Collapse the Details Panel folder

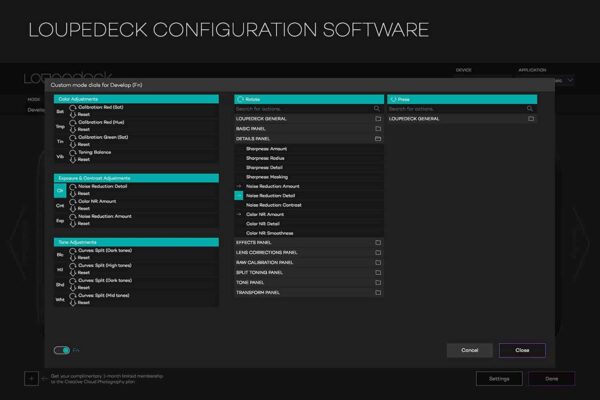click(378, 139)
